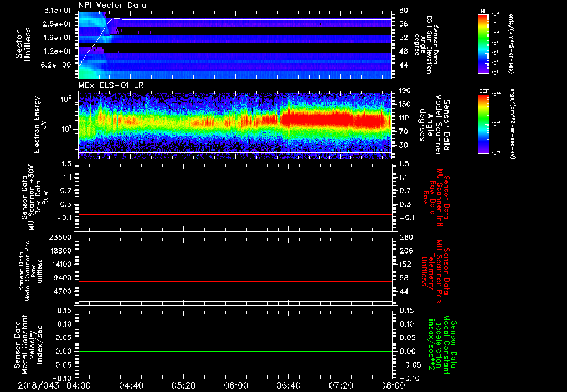
Task: Click the 'Model Scanner Pos Raw' axis title
Action: (x=30, y=271)
